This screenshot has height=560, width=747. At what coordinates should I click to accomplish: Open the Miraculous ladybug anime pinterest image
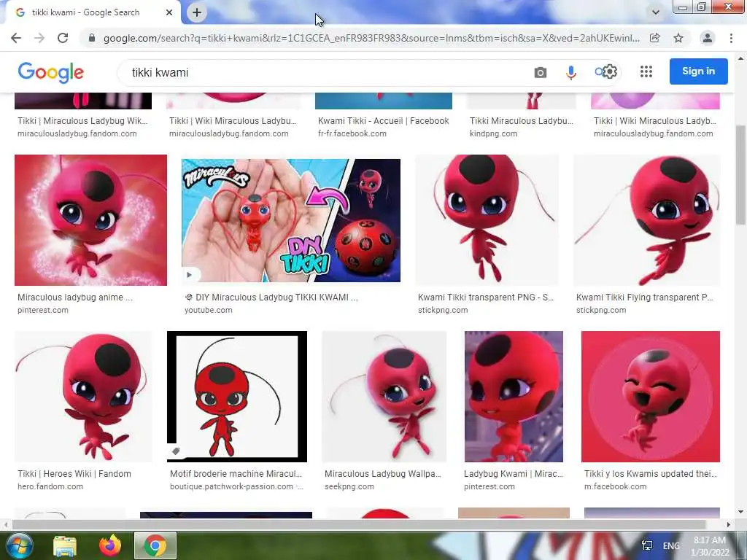click(90, 220)
